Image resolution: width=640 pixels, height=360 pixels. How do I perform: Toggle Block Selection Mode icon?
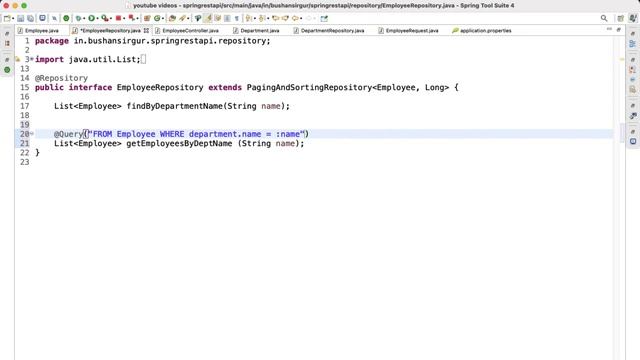(227, 18)
